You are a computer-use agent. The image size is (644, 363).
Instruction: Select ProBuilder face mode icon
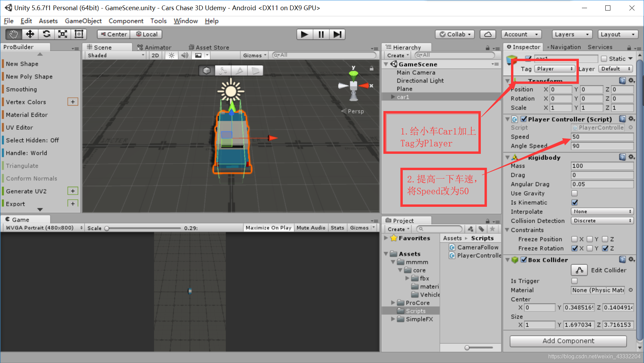[255, 70]
